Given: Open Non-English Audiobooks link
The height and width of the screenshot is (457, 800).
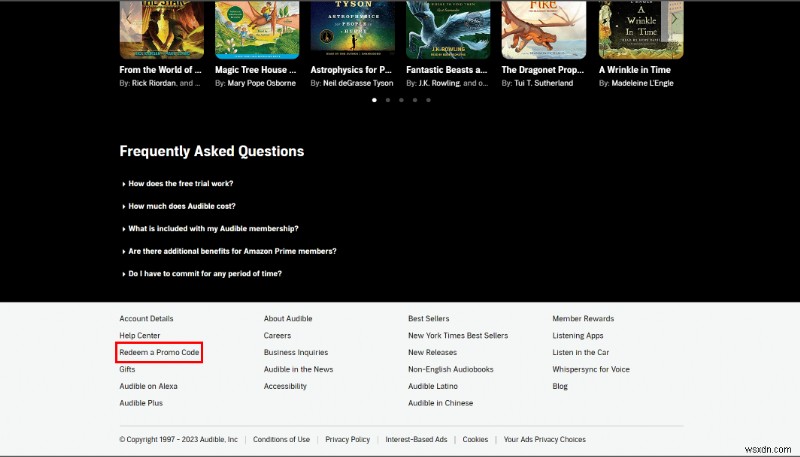Looking at the screenshot, I should point(451,369).
